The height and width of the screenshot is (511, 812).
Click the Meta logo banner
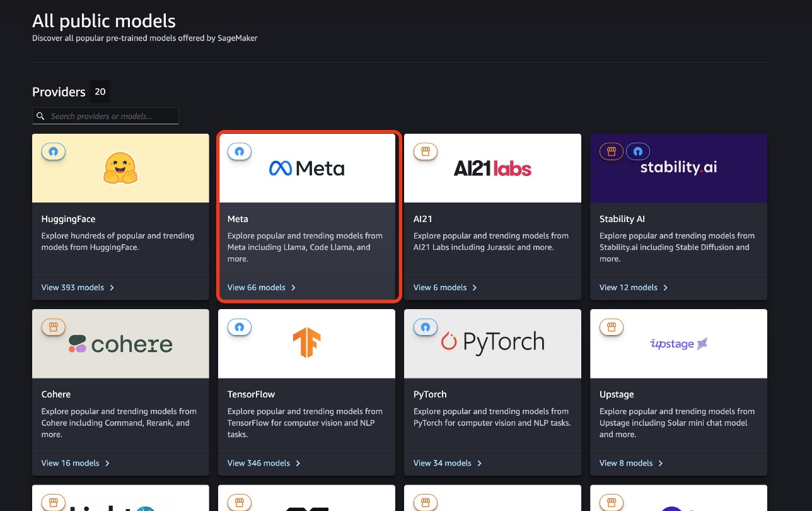tap(306, 168)
